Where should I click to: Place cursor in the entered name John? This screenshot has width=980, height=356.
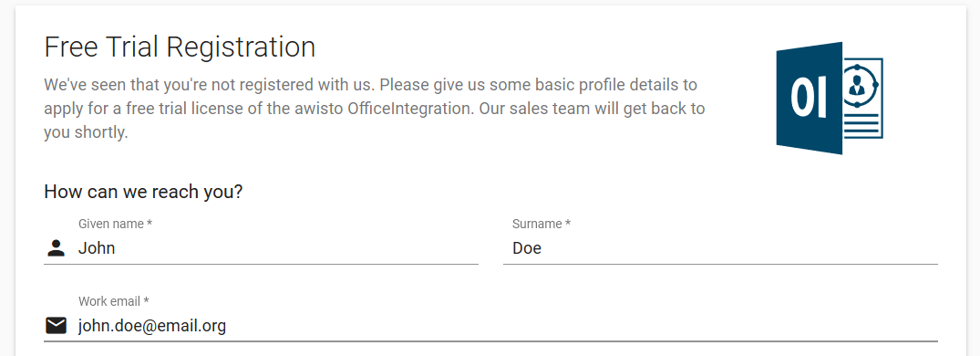click(97, 248)
